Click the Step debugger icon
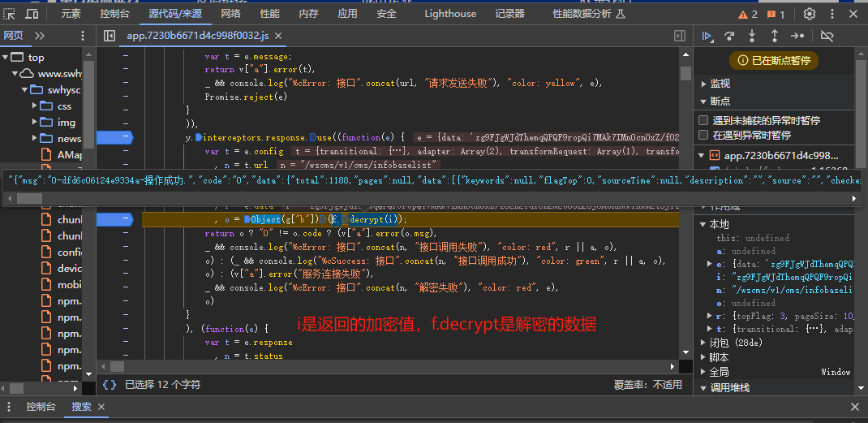This screenshot has width=868, height=423. pyautogui.click(x=797, y=36)
